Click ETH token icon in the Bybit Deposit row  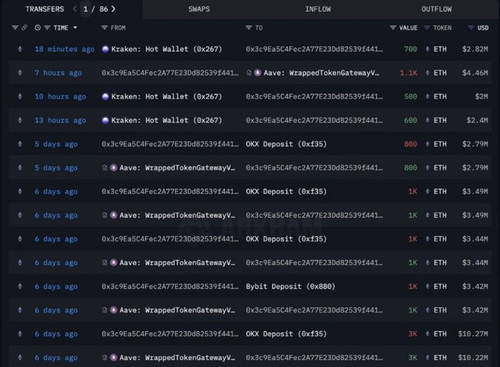[427, 287]
